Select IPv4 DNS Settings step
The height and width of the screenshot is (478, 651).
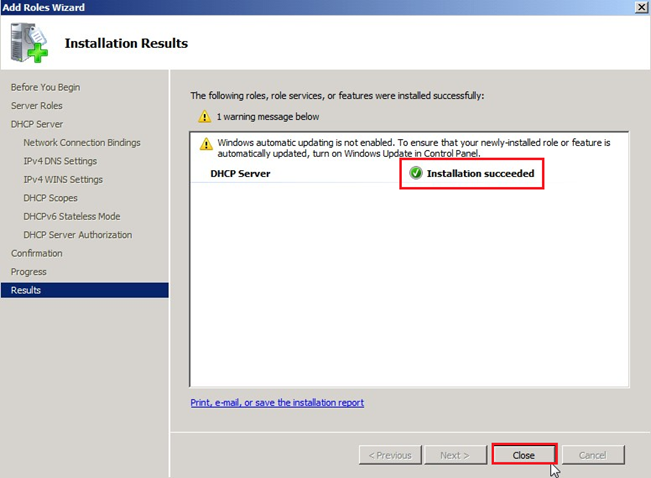click(60, 161)
